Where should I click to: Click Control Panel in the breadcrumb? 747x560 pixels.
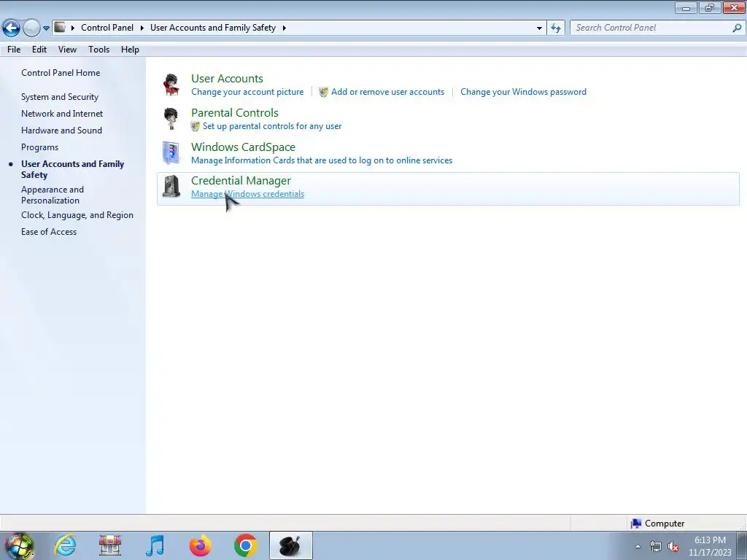(107, 28)
